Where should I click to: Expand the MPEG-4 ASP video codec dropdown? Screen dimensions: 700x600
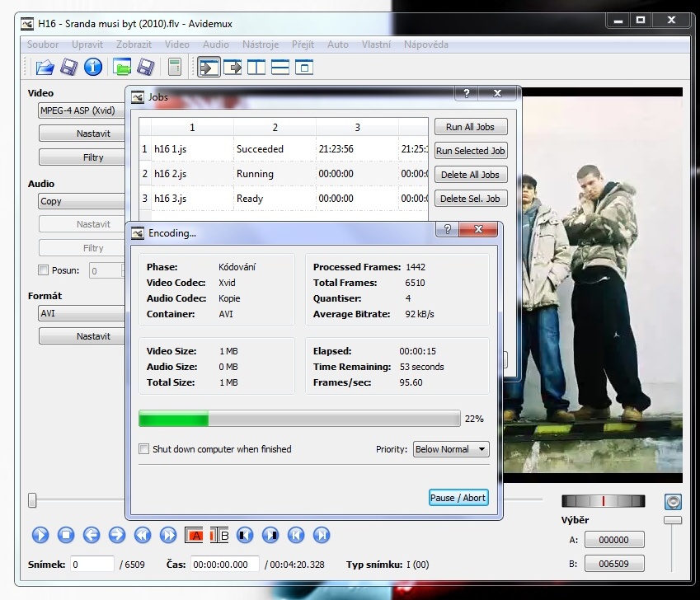pos(81,110)
